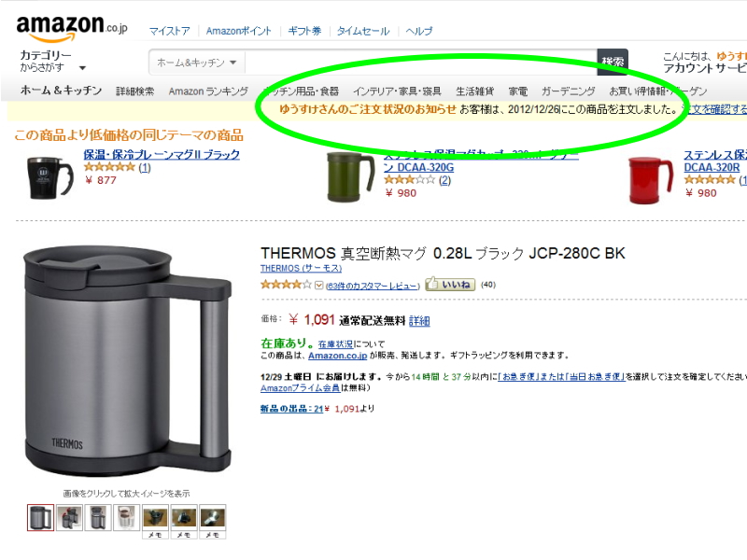Expand the カテゴリーからさがす dropdown
This screenshot has width=747, height=560.
(x=52, y=62)
